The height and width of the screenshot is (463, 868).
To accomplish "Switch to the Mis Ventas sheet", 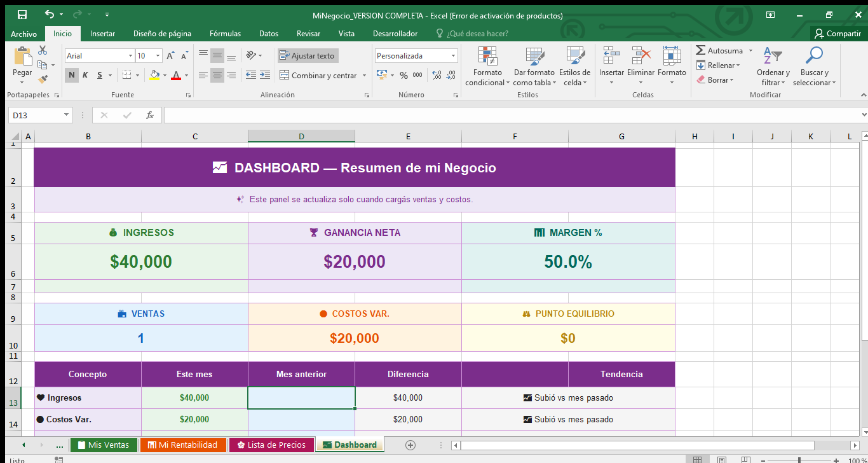I will click(104, 445).
